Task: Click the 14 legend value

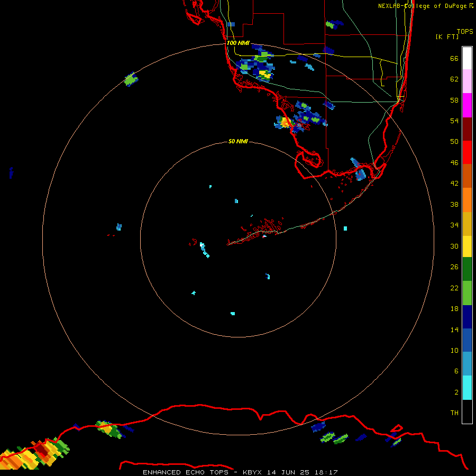Action: tap(454, 329)
